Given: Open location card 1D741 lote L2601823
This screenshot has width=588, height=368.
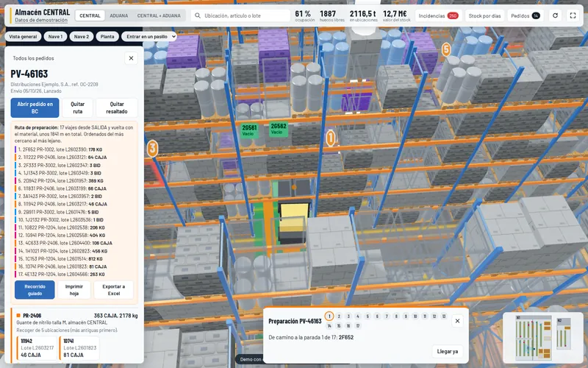Looking at the screenshot, I should (79, 348).
